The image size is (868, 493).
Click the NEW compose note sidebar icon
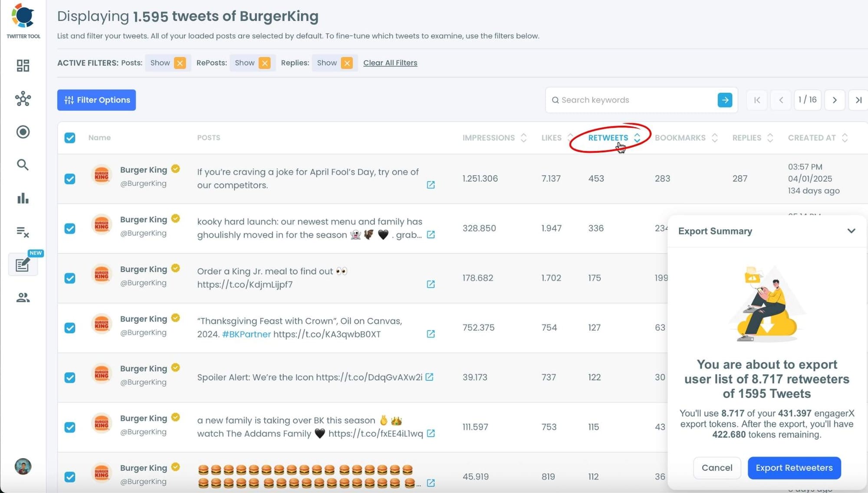23,264
